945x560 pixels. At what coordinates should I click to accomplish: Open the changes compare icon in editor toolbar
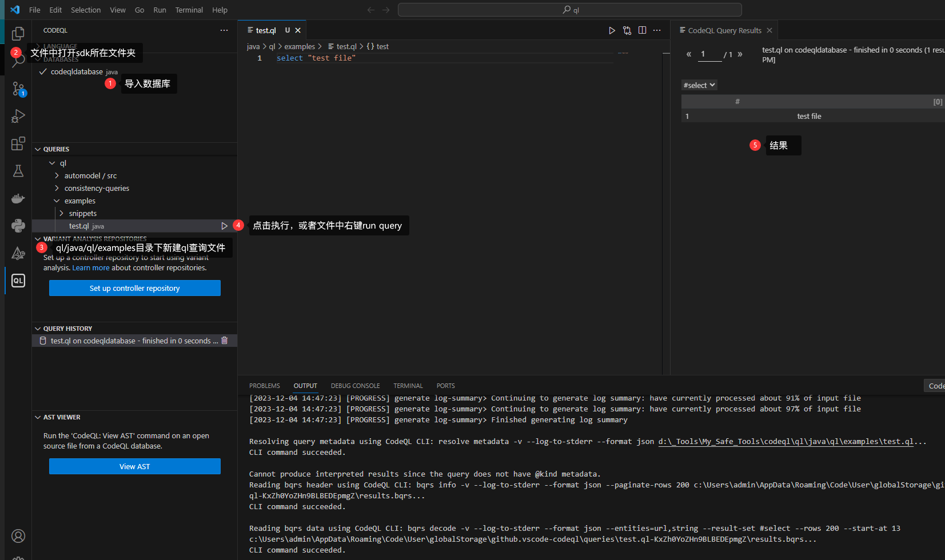click(627, 30)
